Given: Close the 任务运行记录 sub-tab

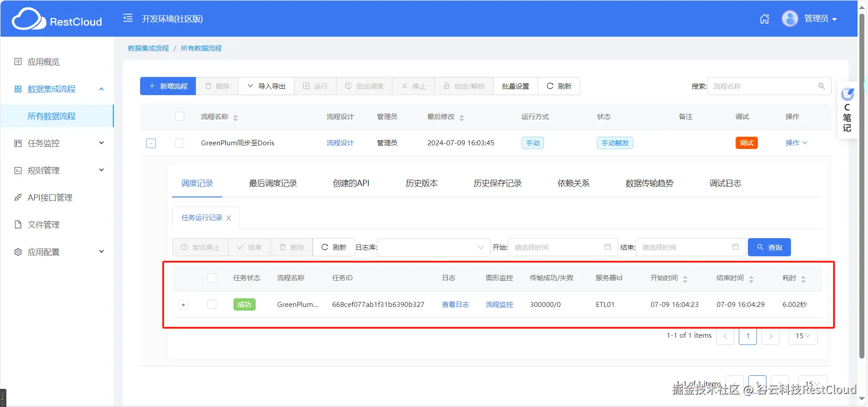Looking at the screenshot, I should click(229, 218).
